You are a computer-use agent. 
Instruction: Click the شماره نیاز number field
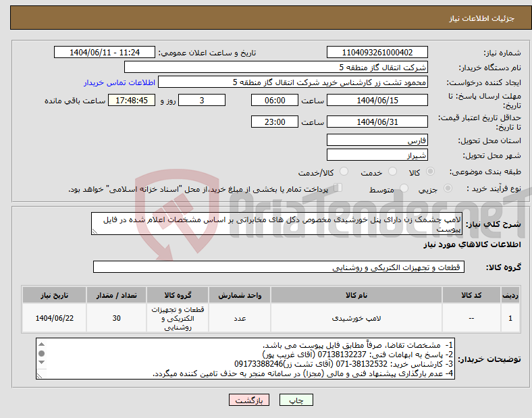pyautogui.click(x=377, y=52)
